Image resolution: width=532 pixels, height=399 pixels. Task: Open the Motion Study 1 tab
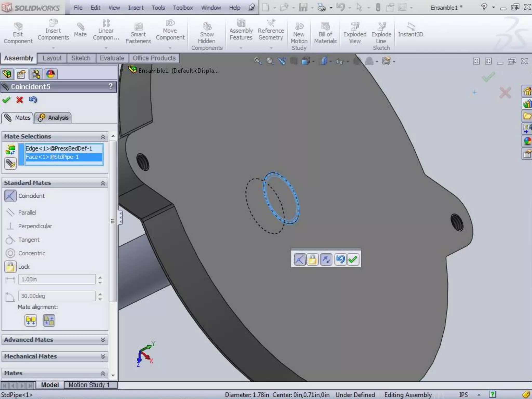89,385
